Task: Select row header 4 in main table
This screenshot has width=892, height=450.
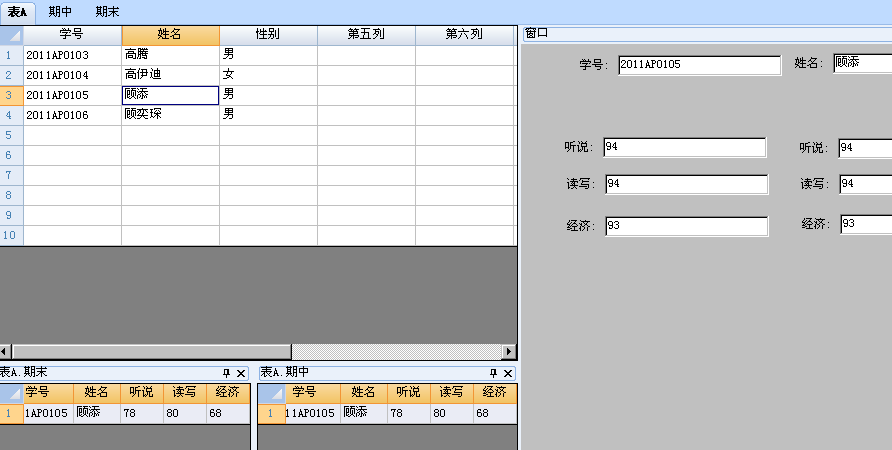Action: (11, 115)
